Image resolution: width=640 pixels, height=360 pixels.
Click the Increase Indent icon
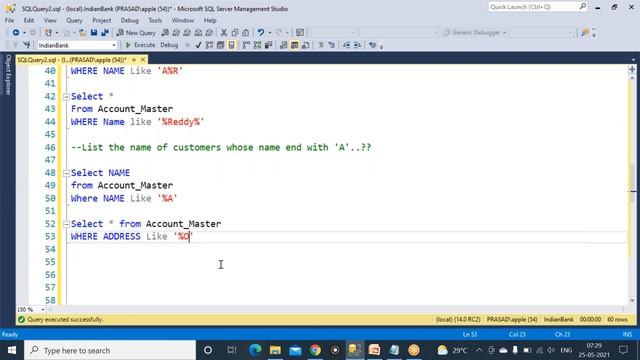click(357, 45)
